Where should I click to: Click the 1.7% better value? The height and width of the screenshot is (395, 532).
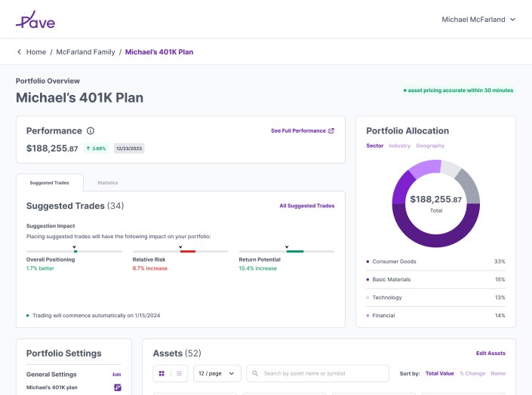pyautogui.click(x=40, y=268)
